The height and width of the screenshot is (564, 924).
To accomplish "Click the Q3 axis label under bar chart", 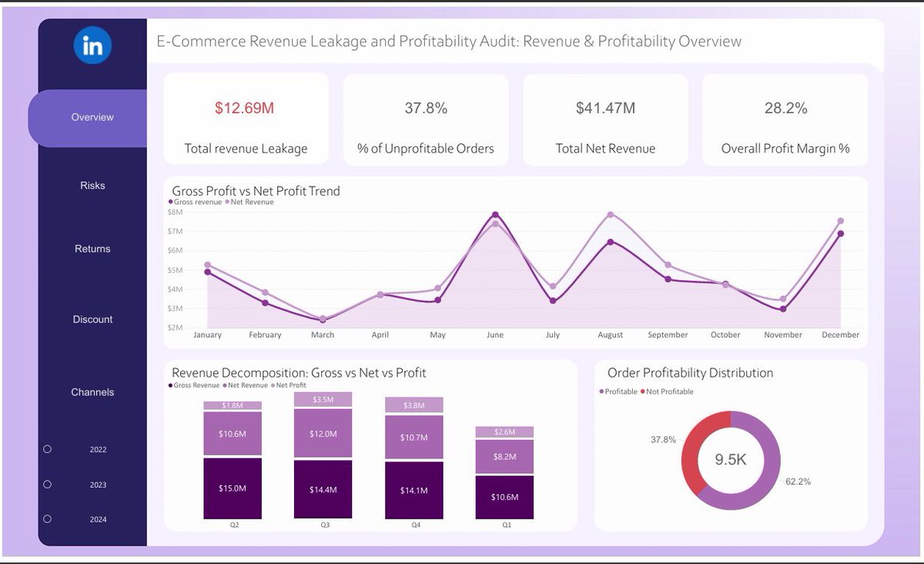I will (x=323, y=525).
